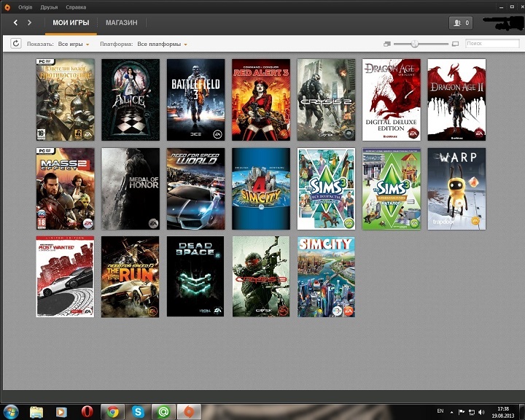Switch to МАГАЗИН tab
525x420 pixels.
click(122, 23)
